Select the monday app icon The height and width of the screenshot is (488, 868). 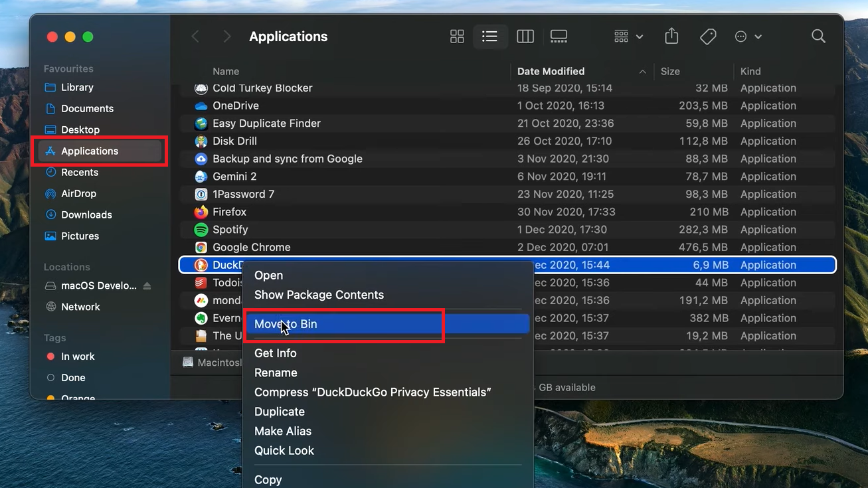[x=201, y=300]
